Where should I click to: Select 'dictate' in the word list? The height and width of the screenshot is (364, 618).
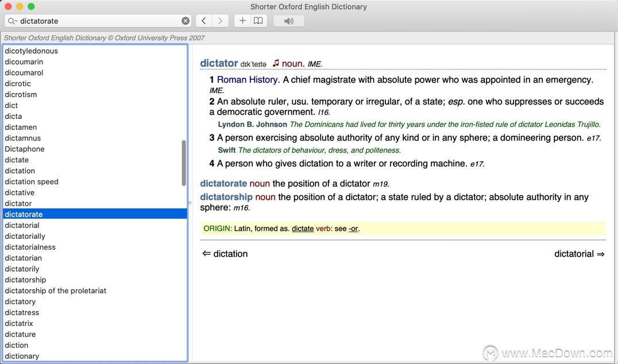pyautogui.click(x=95, y=160)
